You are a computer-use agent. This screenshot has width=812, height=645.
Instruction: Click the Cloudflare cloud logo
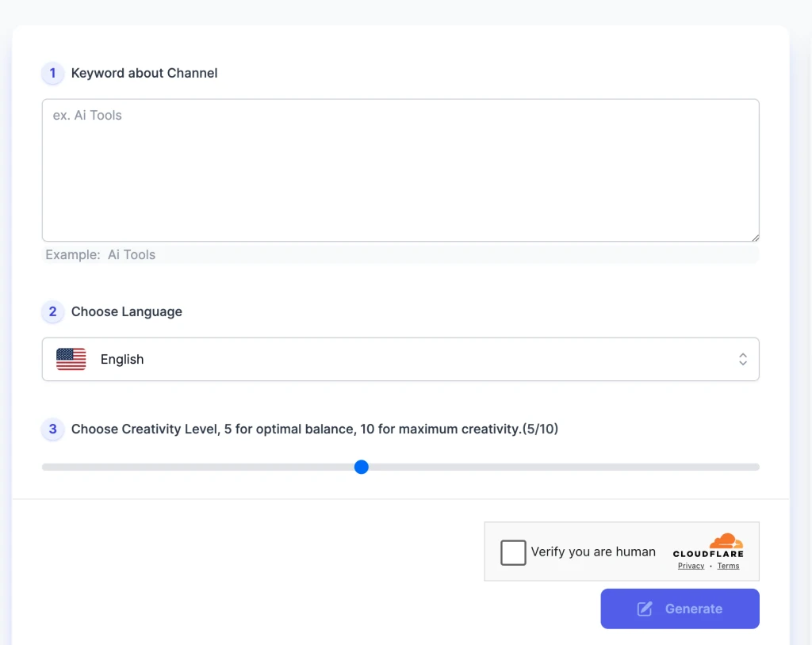tap(726, 541)
